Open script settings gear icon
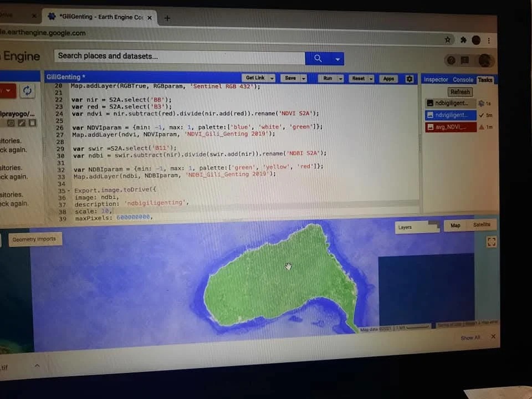532x399 pixels. click(410, 79)
